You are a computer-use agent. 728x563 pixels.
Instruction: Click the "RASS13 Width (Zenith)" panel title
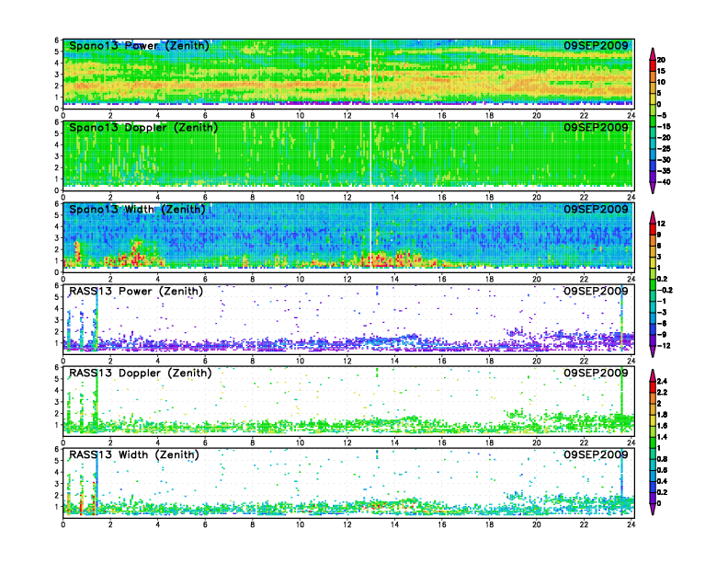133,454
